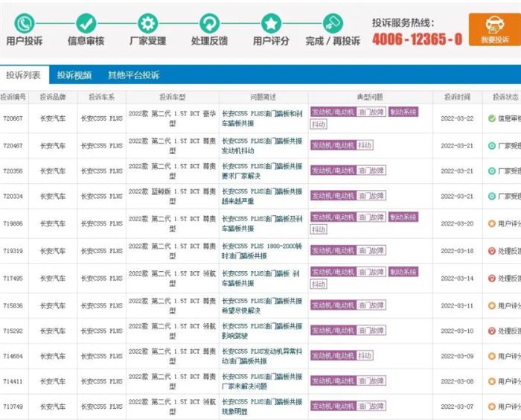The height and width of the screenshot is (420, 521).
Task: Click the 完成/再投诉 step icon
Action: coord(333,23)
